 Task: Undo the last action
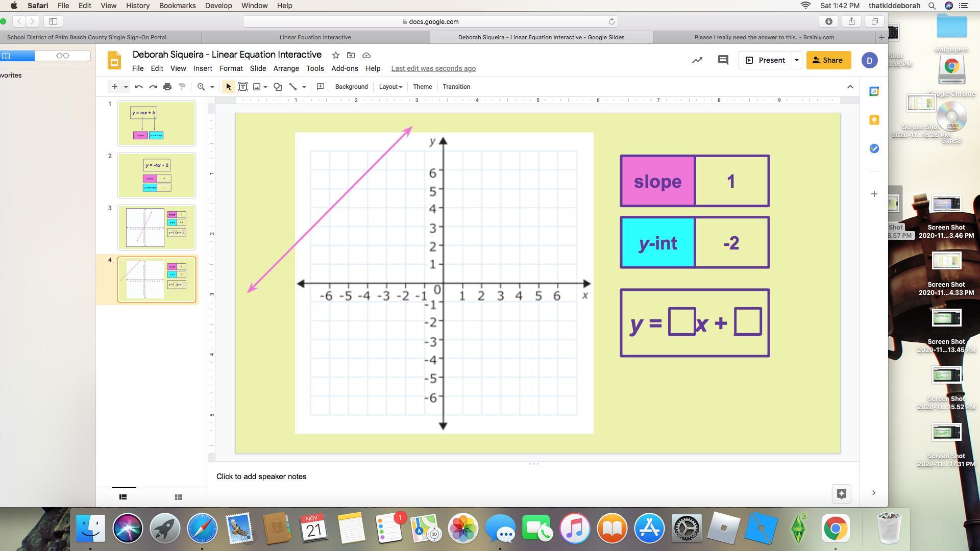138,87
